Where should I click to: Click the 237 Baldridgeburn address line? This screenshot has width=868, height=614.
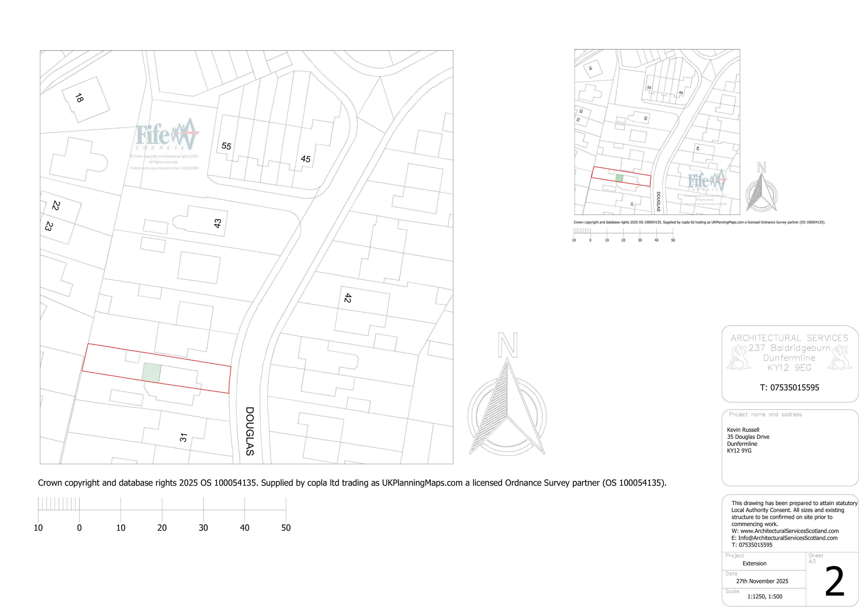(789, 348)
